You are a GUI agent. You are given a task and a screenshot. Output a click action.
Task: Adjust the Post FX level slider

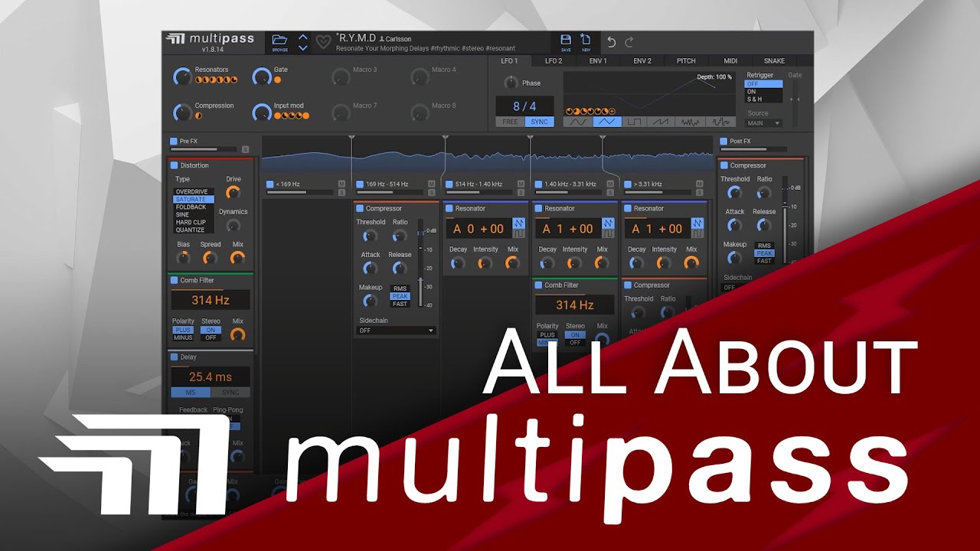click(x=753, y=149)
